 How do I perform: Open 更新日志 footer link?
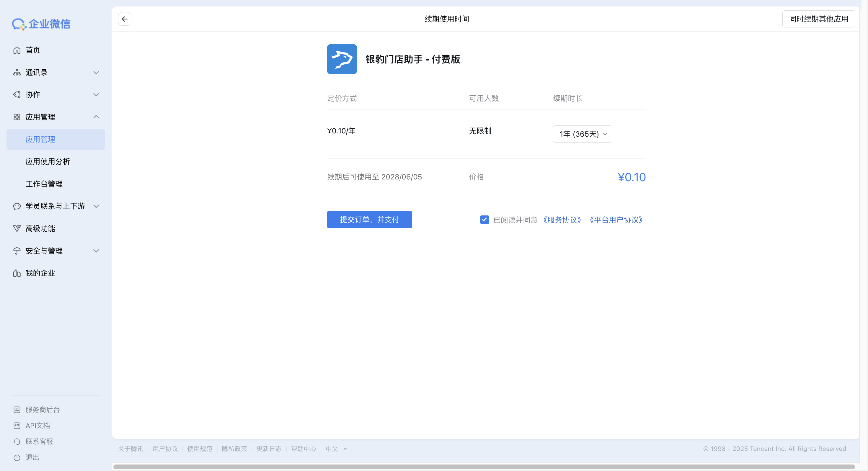(269, 449)
